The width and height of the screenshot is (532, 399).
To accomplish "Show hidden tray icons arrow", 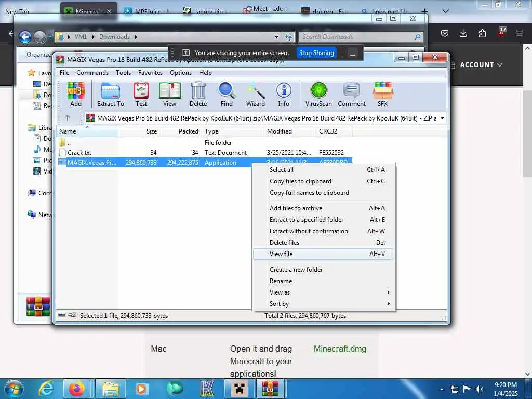I will click(442, 389).
